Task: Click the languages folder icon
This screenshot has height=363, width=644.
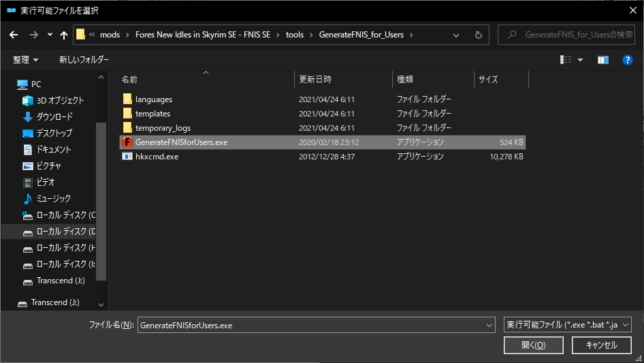Action: [127, 99]
